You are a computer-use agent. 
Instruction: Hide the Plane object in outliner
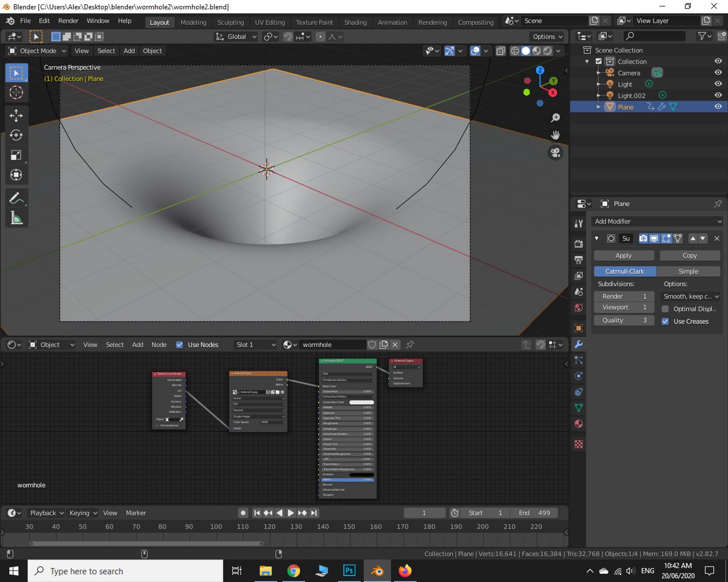coord(718,107)
